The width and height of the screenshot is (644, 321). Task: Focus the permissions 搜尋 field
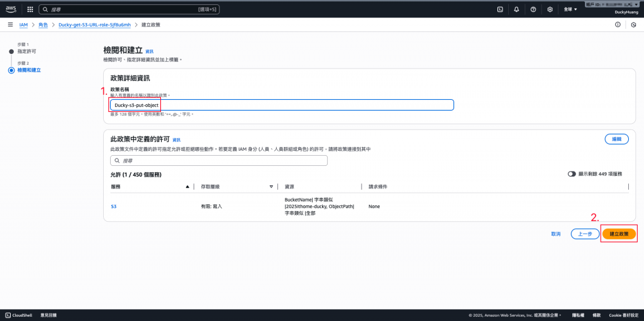pyautogui.click(x=218, y=161)
